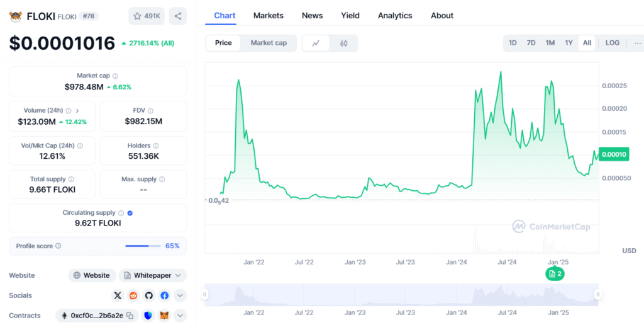Click the Holders info icon
644x325 pixels.
coord(156,145)
